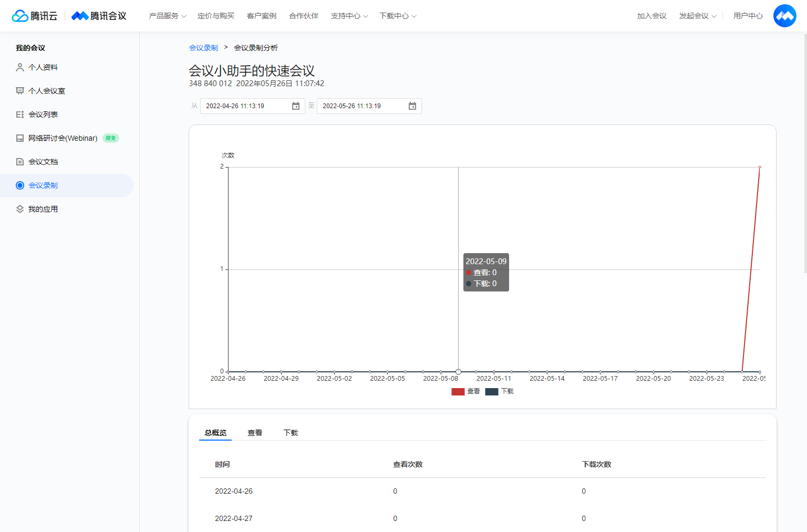Viewport: 807px width, 532px height.
Task: Click the 腾讯云 cloud logo
Action: coord(35,16)
